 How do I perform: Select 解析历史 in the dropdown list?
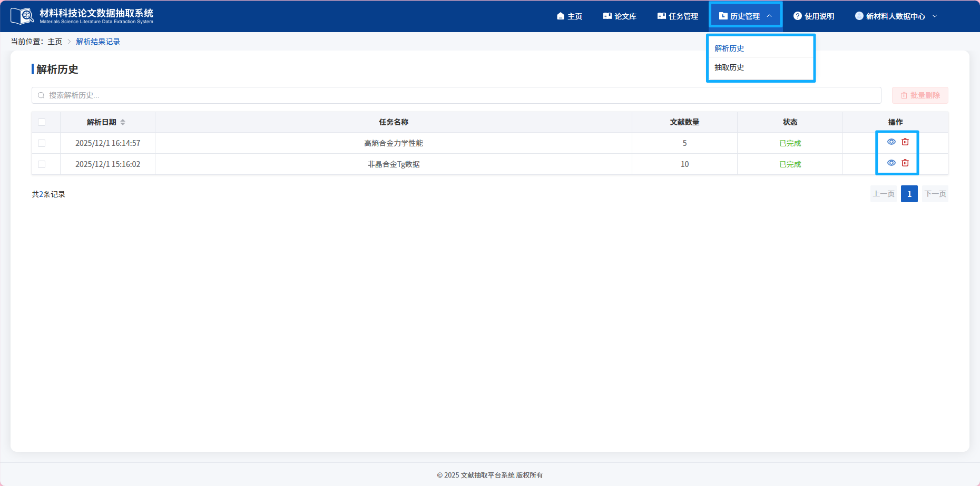click(729, 48)
